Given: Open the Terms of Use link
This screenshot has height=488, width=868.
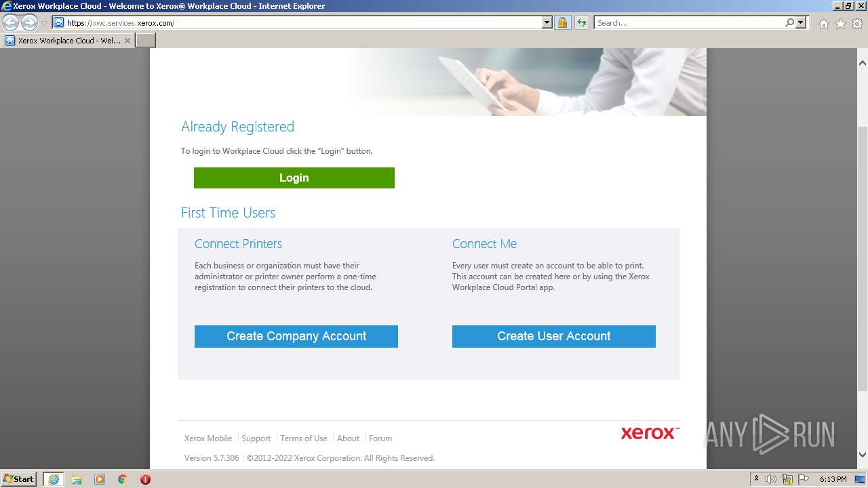Looking at the screenshot, I should [x=304, y=439].
